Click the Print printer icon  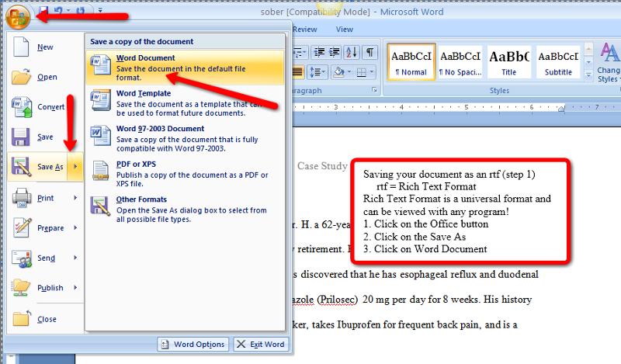22,198
